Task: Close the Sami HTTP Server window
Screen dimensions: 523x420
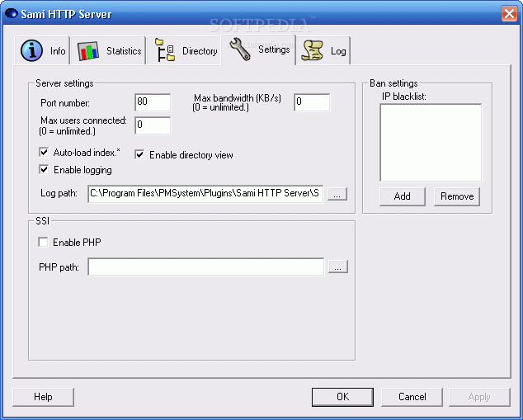Action: (x=509, y=14)
